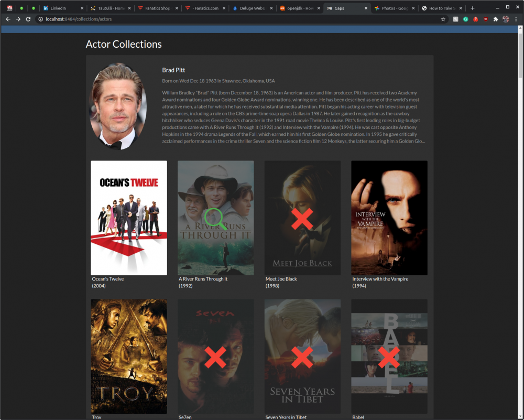Click the Actor Collections heading
Viewport: 524px width, 420px height.
point(124,44)
